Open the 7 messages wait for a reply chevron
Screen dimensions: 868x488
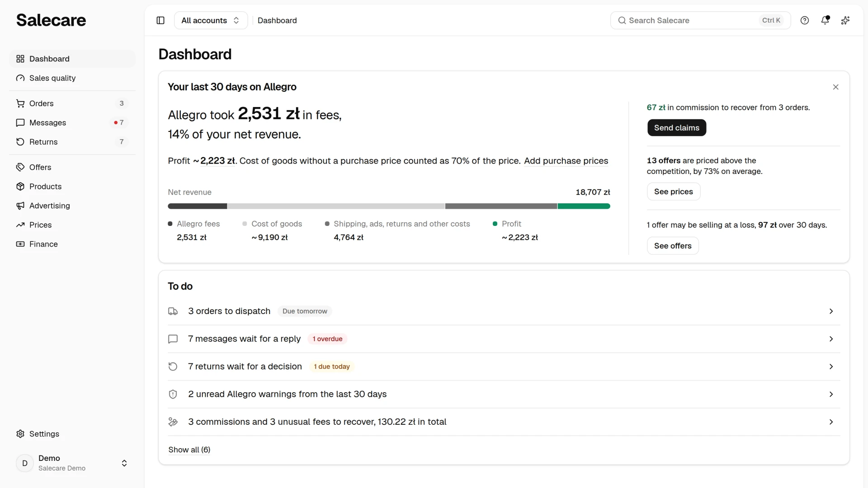tap(831, 339)
